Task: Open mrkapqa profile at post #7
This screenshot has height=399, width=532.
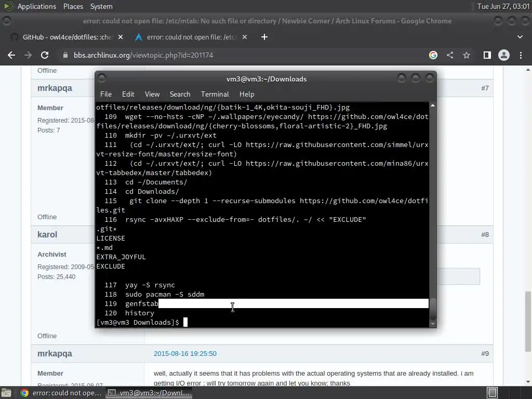Action: 55,88
